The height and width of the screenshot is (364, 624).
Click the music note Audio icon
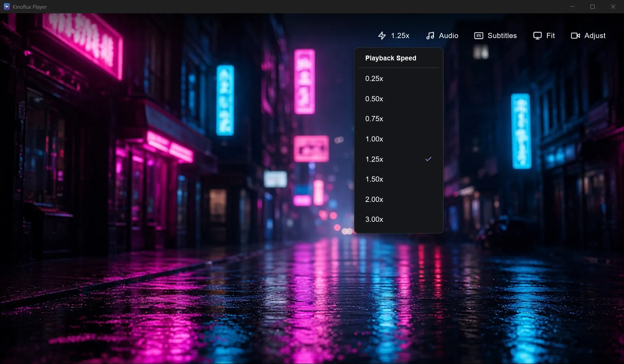pos(430,36)
